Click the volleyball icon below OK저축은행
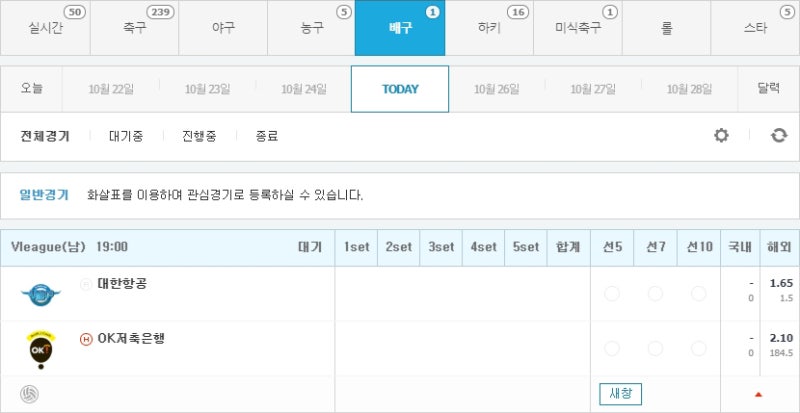 (x=29, y=394)
